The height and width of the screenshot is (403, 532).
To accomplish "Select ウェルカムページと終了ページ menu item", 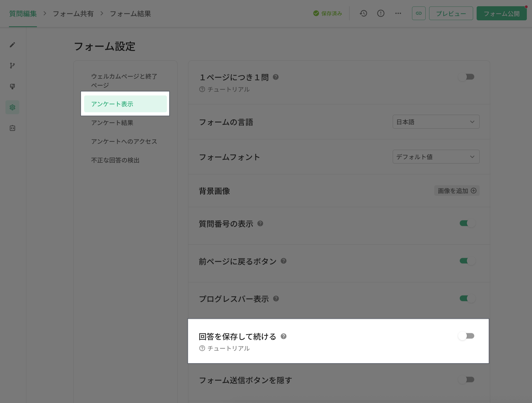I will click(x=125, y=81).
